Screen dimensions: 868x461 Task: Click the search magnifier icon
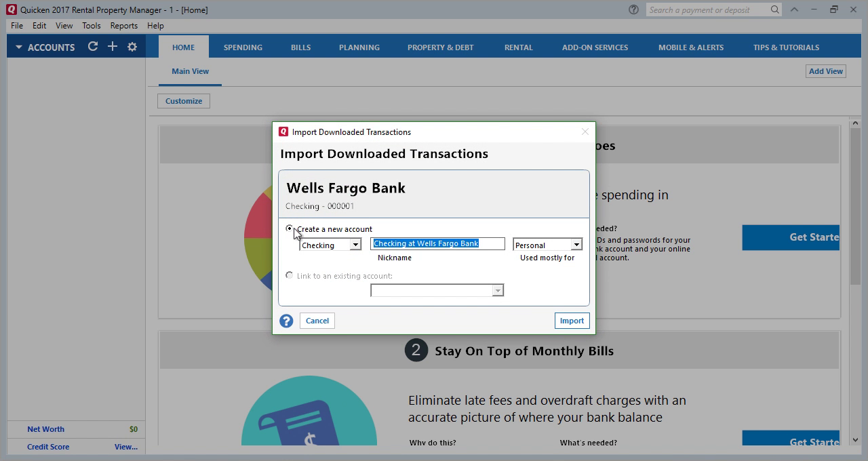[x=775, y=9]
